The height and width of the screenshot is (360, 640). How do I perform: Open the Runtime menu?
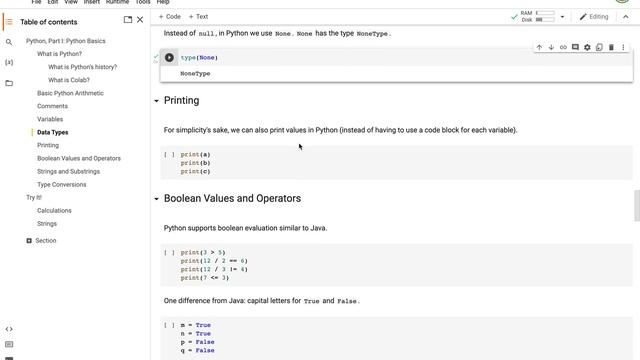[x=117, y=2]
